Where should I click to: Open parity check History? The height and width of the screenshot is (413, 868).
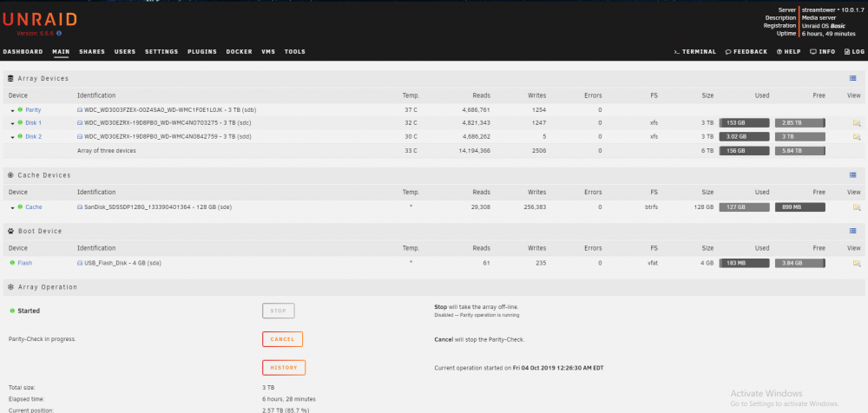pos(284,368)
